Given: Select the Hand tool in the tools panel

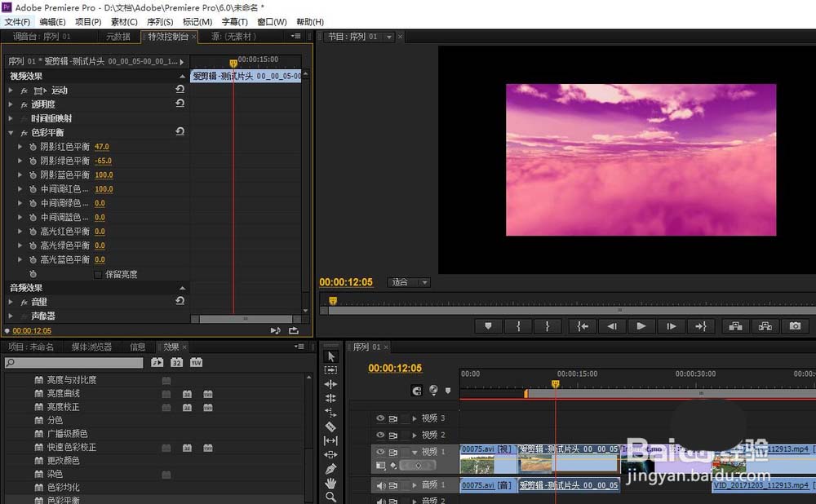Looking at the screenshot, I should (x=330, y=483).
